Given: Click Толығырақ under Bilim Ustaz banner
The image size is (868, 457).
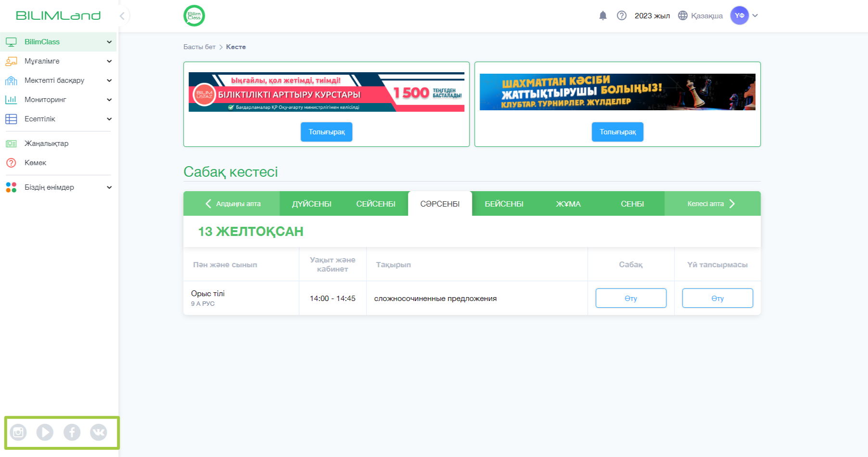Looking at the screenshot, I should [x=327, y=132].
